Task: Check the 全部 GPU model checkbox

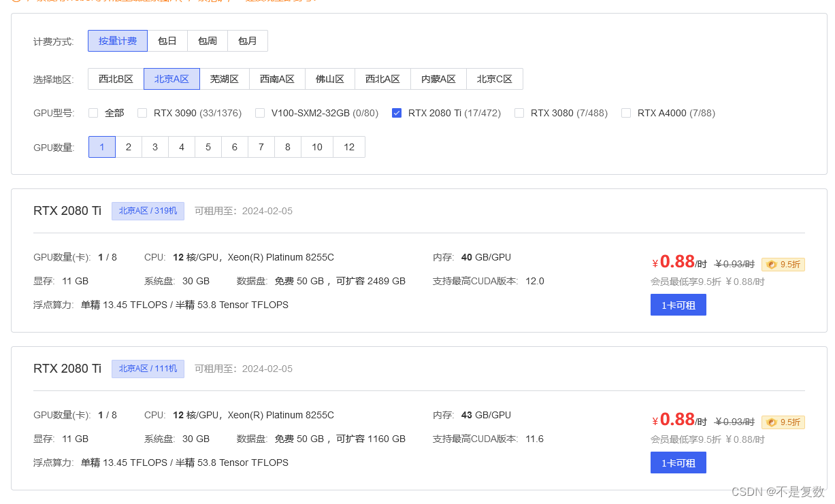Action: [93, 113]
